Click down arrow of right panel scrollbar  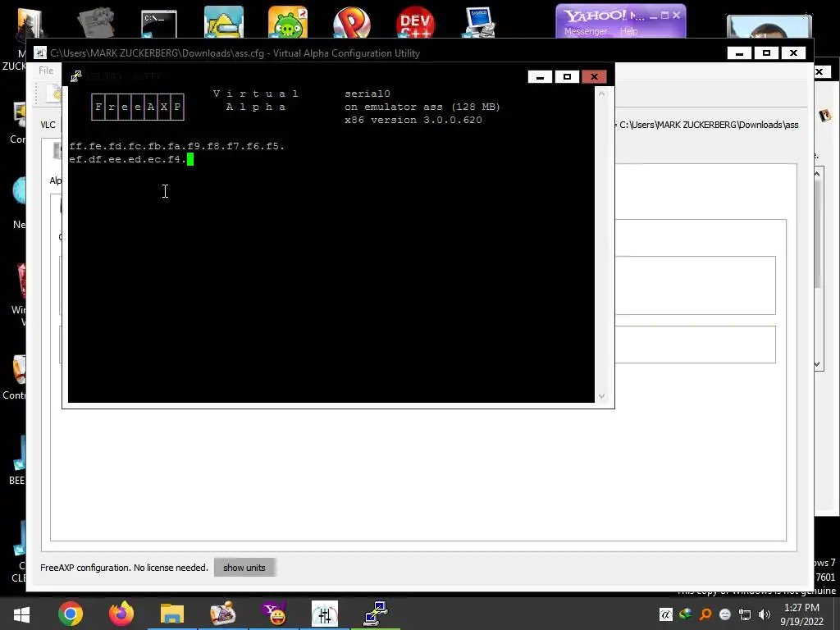817,364
